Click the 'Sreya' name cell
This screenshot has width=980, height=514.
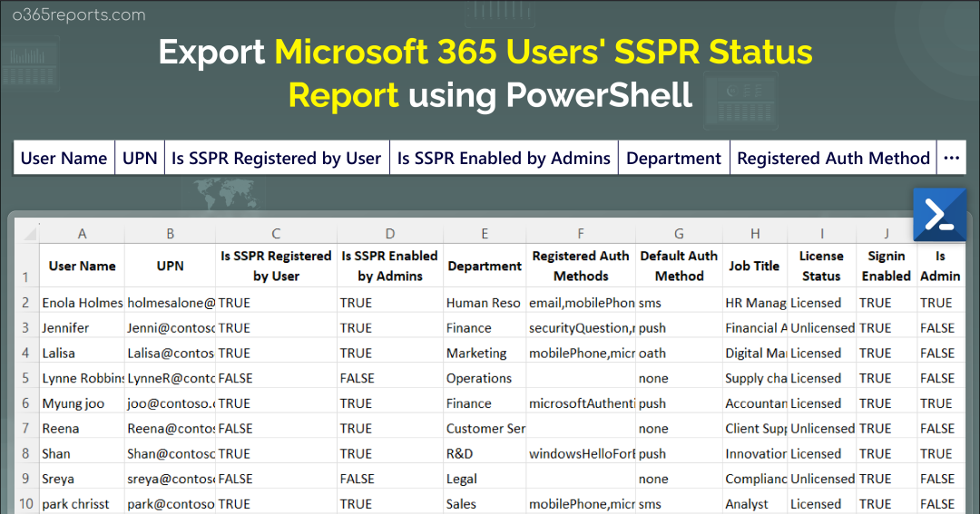click(x=82, y=479)
